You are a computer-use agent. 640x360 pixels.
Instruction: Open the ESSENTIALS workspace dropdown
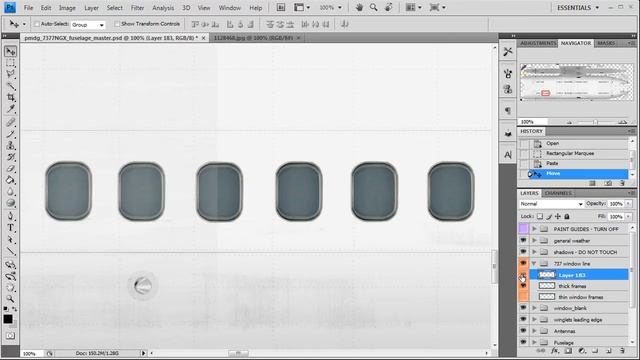click(x=578, y=7)
